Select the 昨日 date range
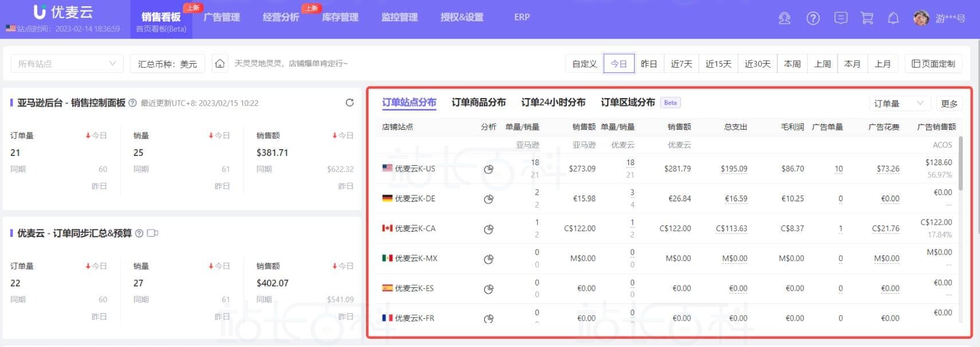Screen dimensions: 980x347 648,64
